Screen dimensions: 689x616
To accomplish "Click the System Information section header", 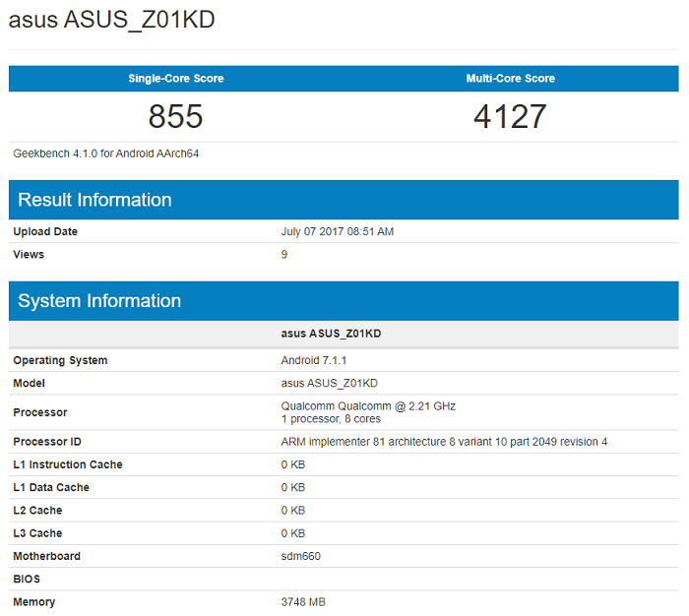I will pos(99,301).
